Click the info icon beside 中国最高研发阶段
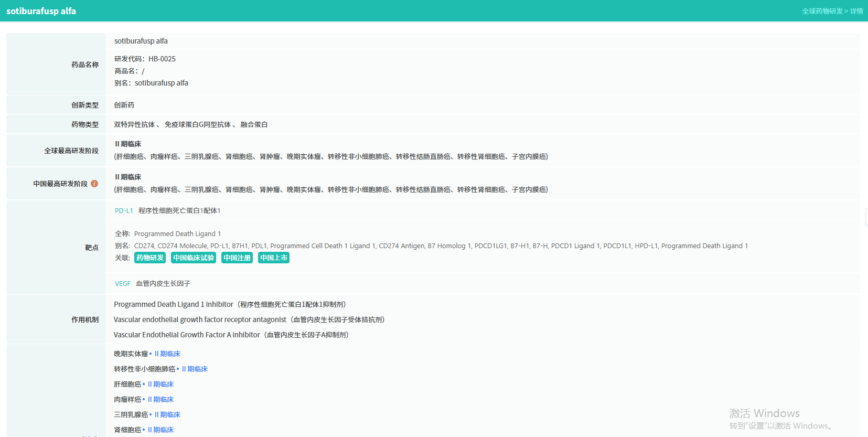 (94, 184)
